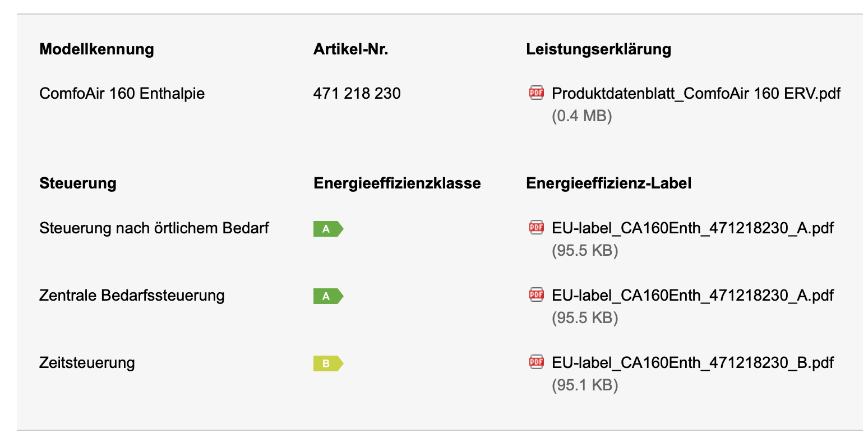Click green A energy badge for Steuerung nach örtlichem Bedarf
The width and height of the screenshot is (868, 442).
328,229
